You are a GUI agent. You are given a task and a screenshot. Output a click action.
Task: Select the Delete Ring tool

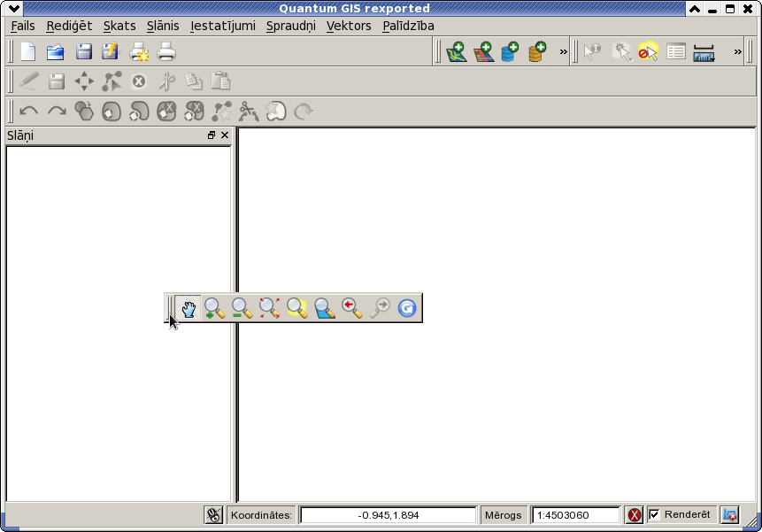point(166,112)
